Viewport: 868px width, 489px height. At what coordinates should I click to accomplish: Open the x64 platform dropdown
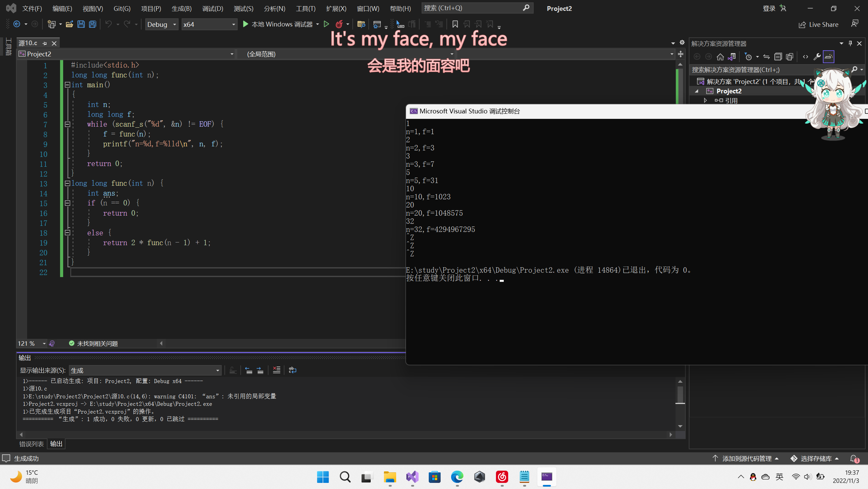(209, 24)
